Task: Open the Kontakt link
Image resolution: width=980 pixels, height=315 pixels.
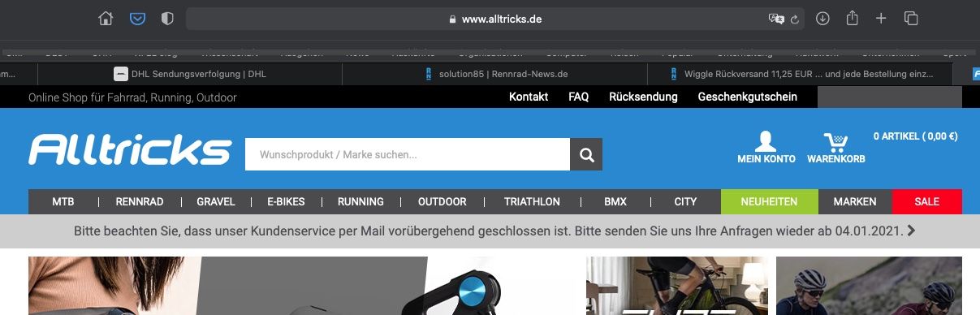Action: 529,97
